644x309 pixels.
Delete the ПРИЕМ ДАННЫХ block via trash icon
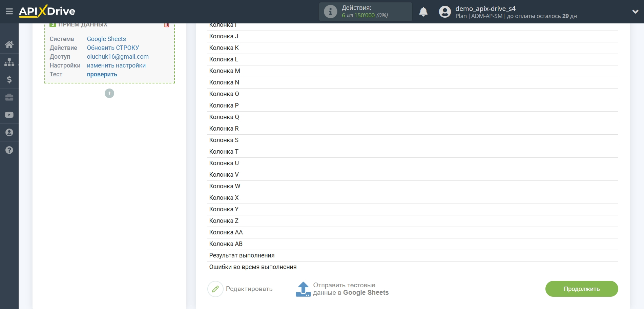point(166,24)
